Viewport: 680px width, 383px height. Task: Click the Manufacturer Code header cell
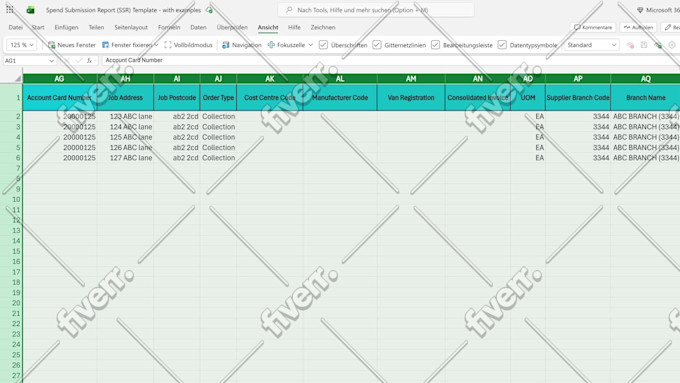coord(340,98)
